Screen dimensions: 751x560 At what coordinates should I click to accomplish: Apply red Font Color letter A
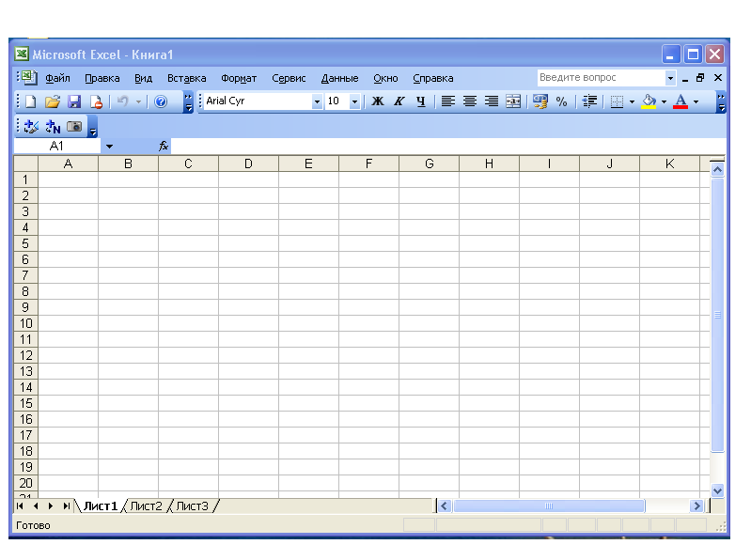(681, 101)
